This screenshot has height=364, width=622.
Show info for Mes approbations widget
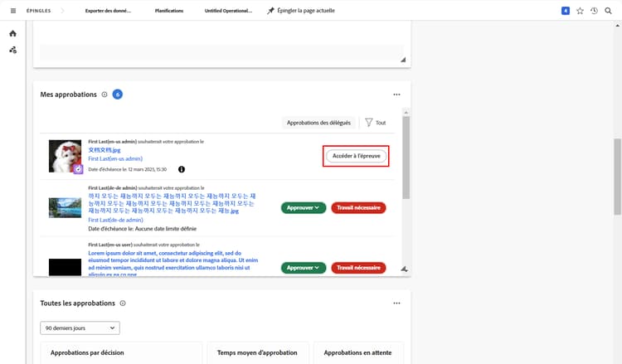point(104,95)
